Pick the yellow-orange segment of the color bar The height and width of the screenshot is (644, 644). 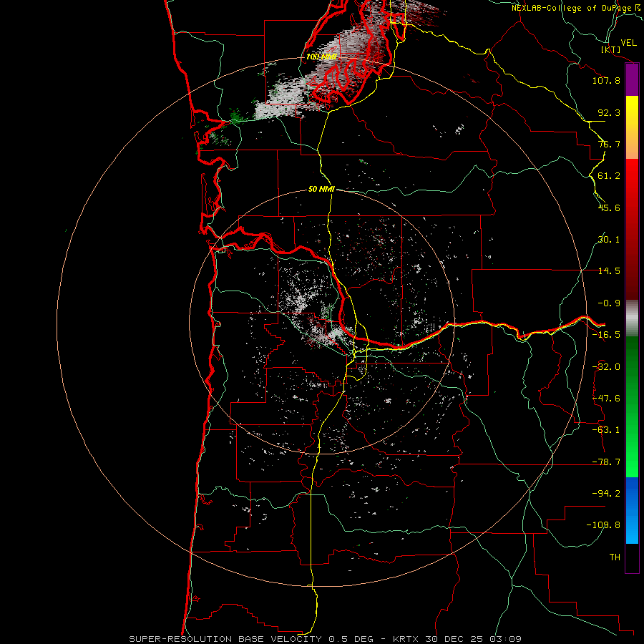pos(632,127)
